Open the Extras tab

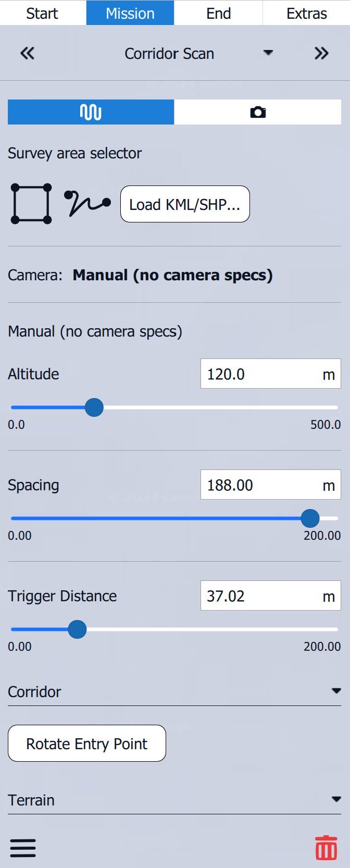[306, 13]
